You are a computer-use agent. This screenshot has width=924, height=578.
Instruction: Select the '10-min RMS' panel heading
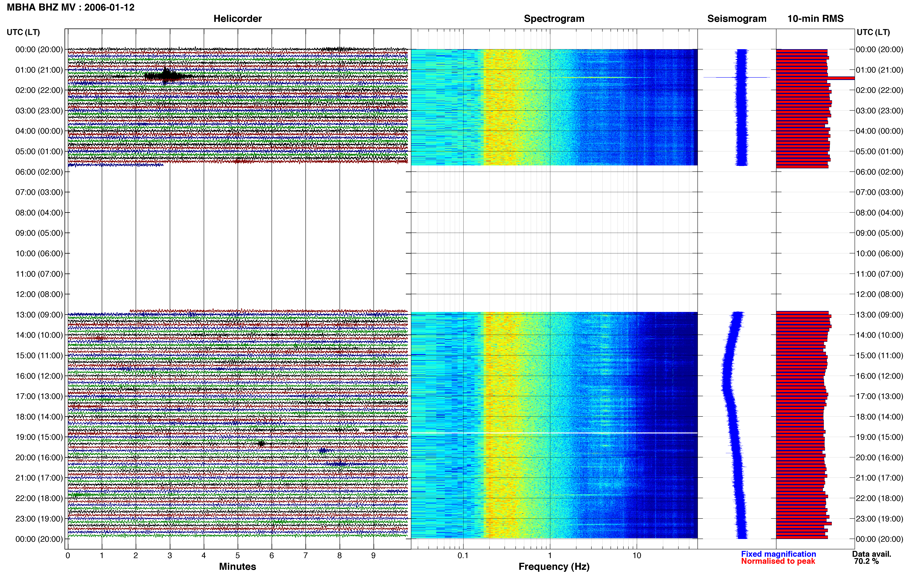(x=815, y=19)
